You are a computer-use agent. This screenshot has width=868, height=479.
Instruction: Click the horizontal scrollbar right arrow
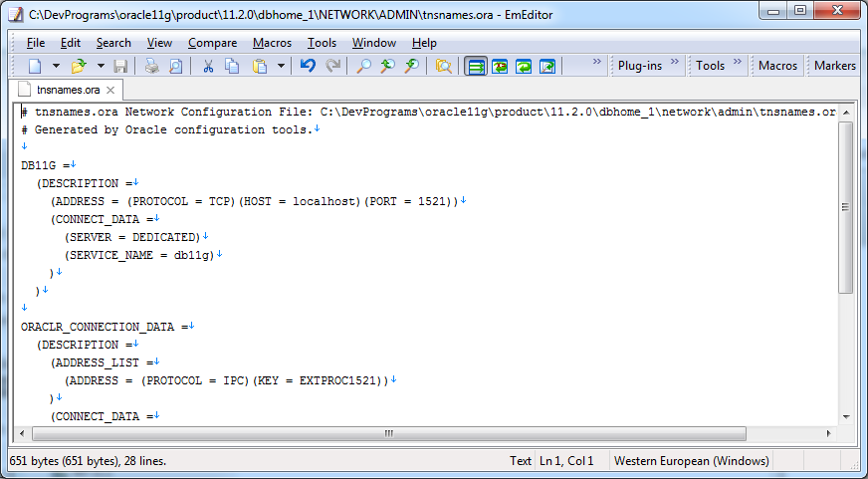(829, 433)
